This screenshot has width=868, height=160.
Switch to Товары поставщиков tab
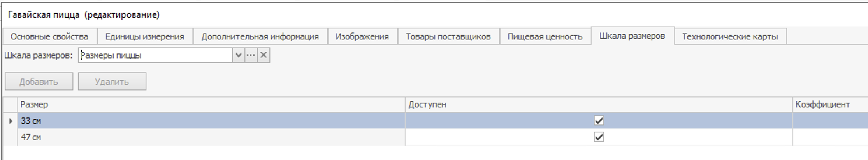click(448, 37)
